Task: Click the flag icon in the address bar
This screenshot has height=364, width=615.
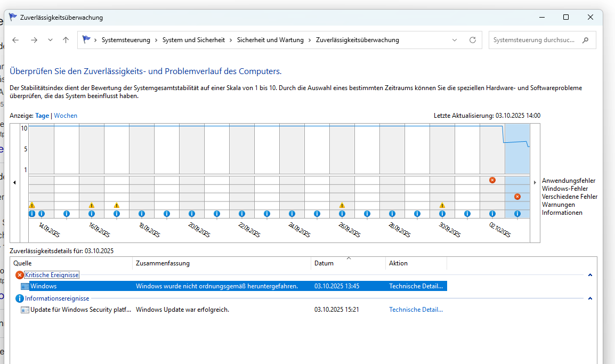Action: coord(86,39)
